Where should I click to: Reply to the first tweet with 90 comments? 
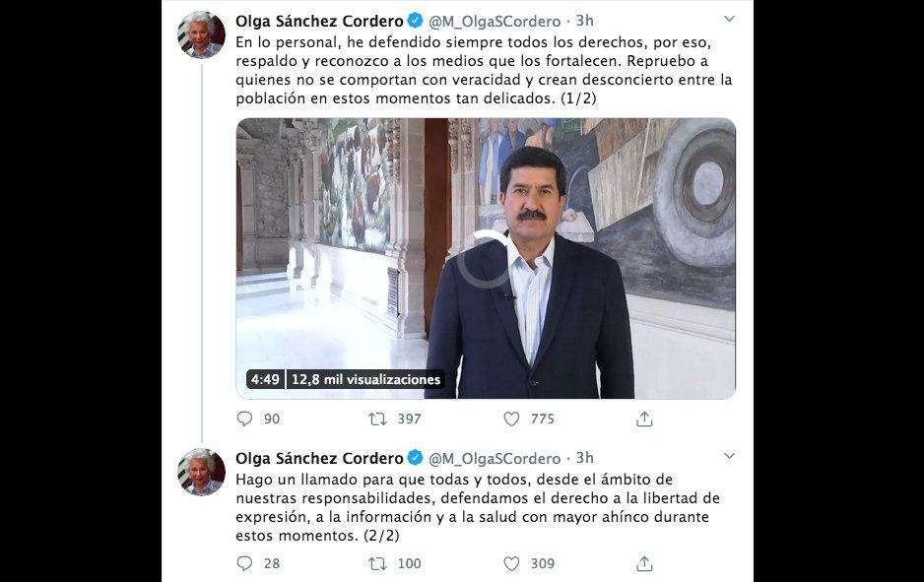point(244,419)
